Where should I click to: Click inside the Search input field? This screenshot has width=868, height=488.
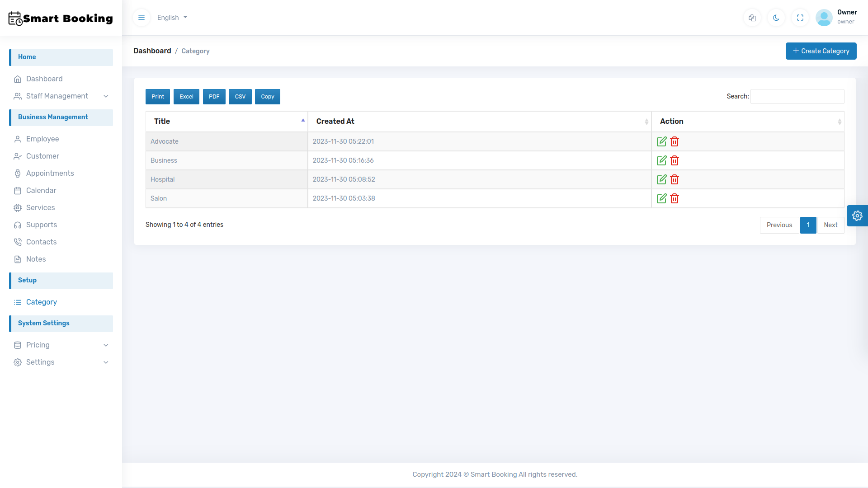pos(797,96)
